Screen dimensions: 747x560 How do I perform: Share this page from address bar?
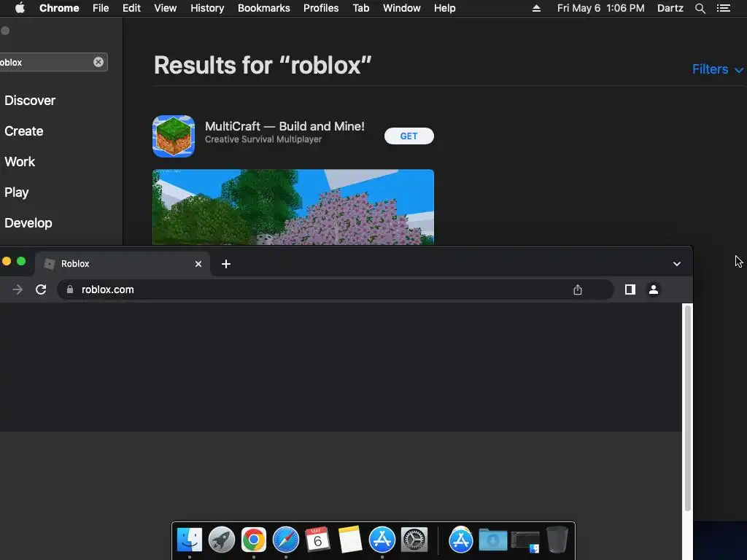coord(578,289)
